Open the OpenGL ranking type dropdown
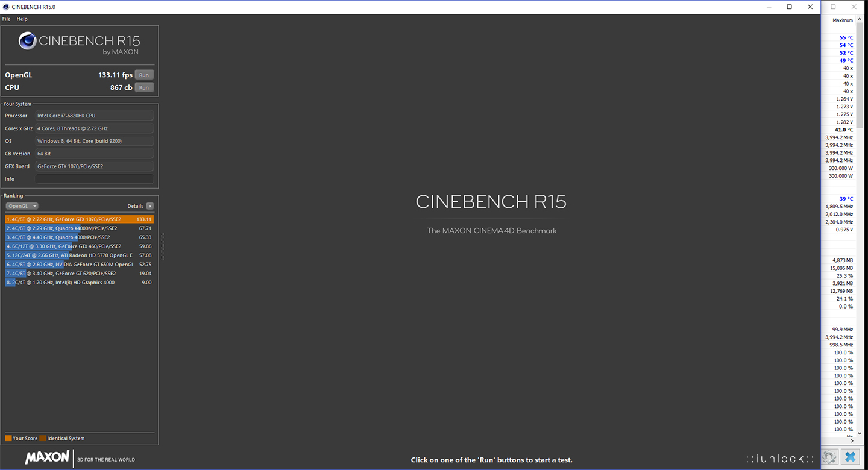868x470 pixels. [22, 206]
